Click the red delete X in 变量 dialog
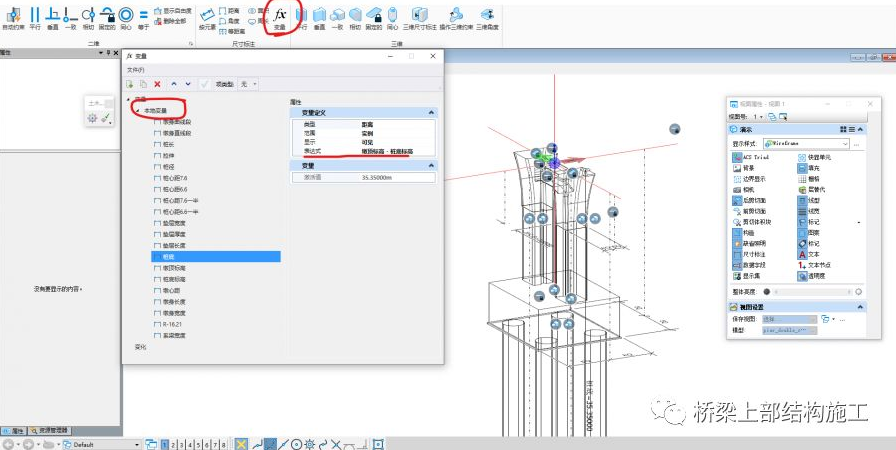Viewport: 896px width, 450px height. point(157,84)
